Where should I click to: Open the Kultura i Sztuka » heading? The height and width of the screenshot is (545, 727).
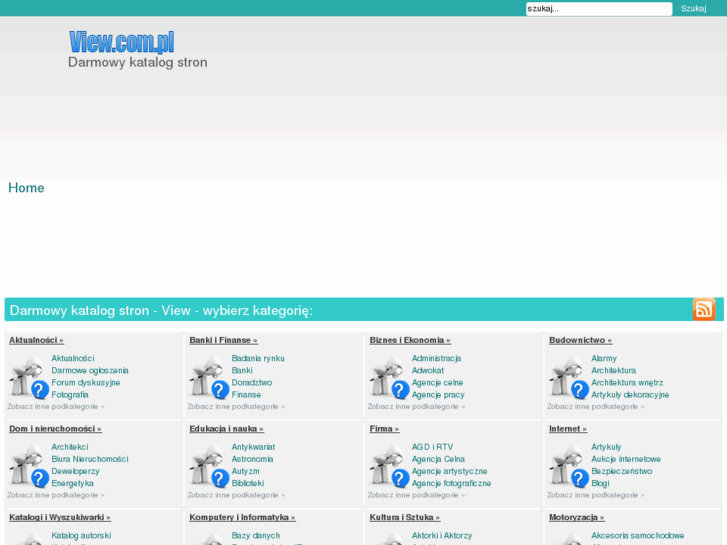pos(405,517)
